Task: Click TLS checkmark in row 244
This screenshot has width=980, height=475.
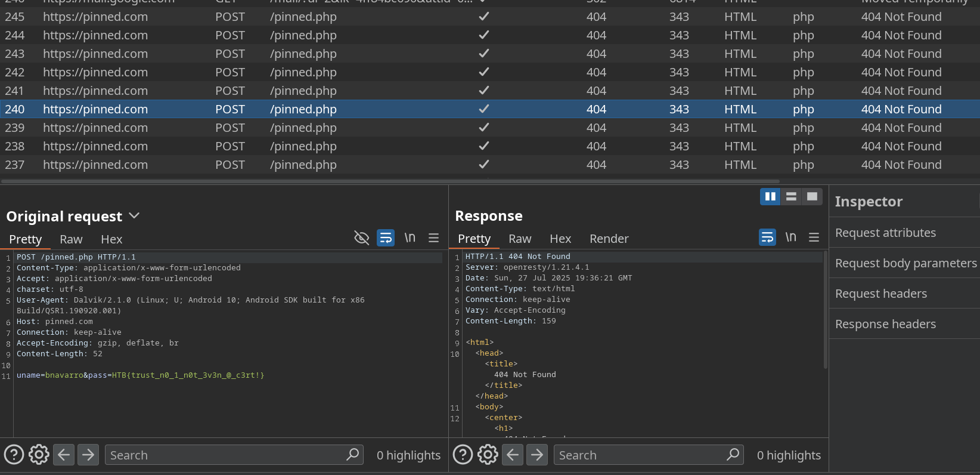Action: (x=484, y=35)
